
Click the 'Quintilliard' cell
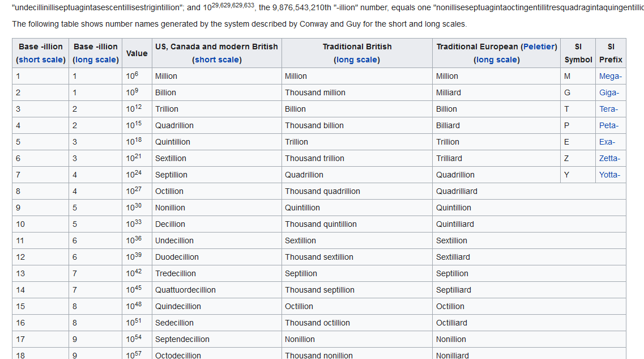[x=529, y=224]
